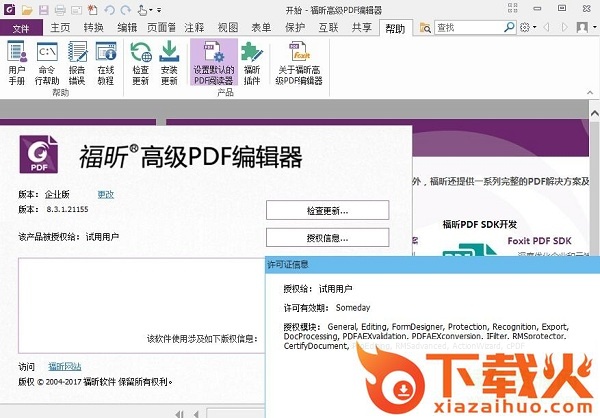Expand the gear settings dropdown arrow

[x=535, y=28]
